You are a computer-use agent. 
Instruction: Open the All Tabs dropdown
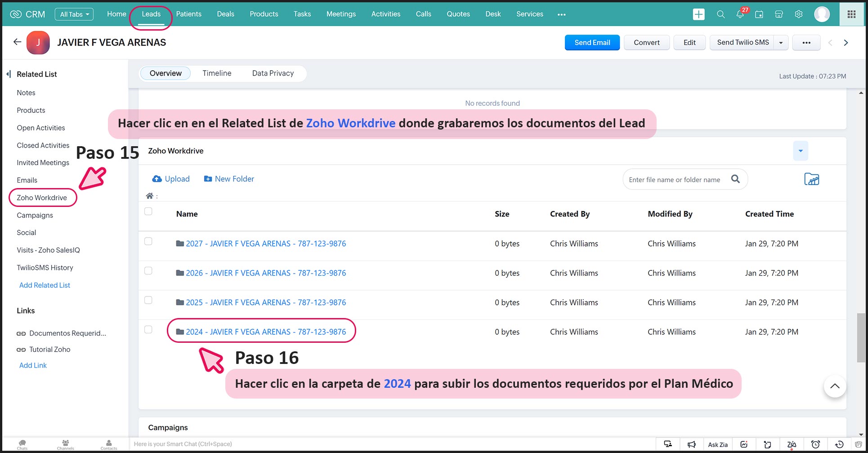[x=74, y=14]
